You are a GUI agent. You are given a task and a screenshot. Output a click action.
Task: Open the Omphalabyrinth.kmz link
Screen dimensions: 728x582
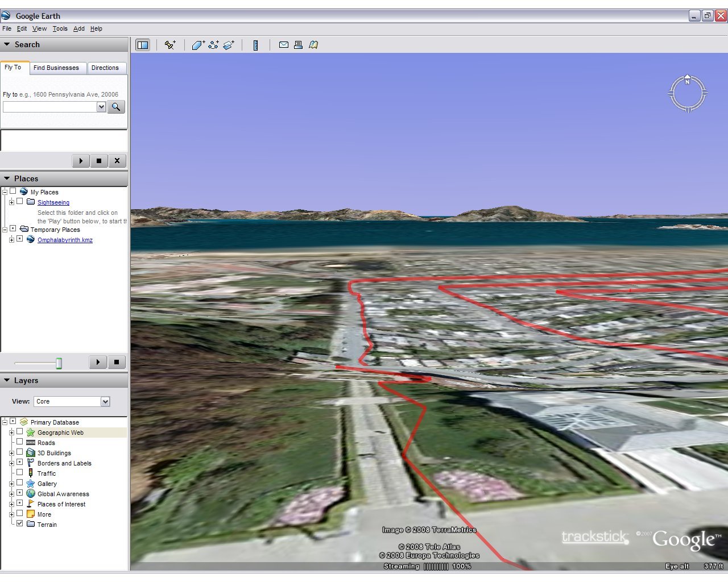65,240
